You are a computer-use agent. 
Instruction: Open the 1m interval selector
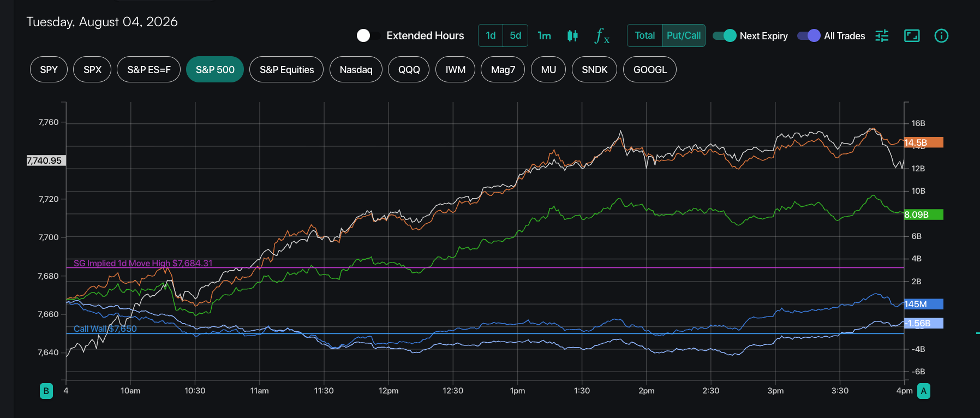[544, 35]
